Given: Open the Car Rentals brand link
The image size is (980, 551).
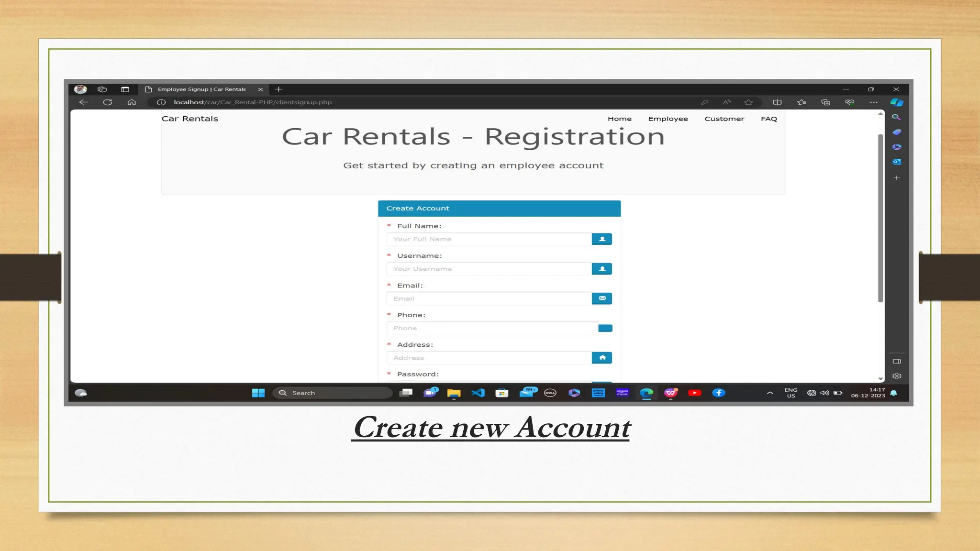Looking at the screenshot, I should click(190, 119).
